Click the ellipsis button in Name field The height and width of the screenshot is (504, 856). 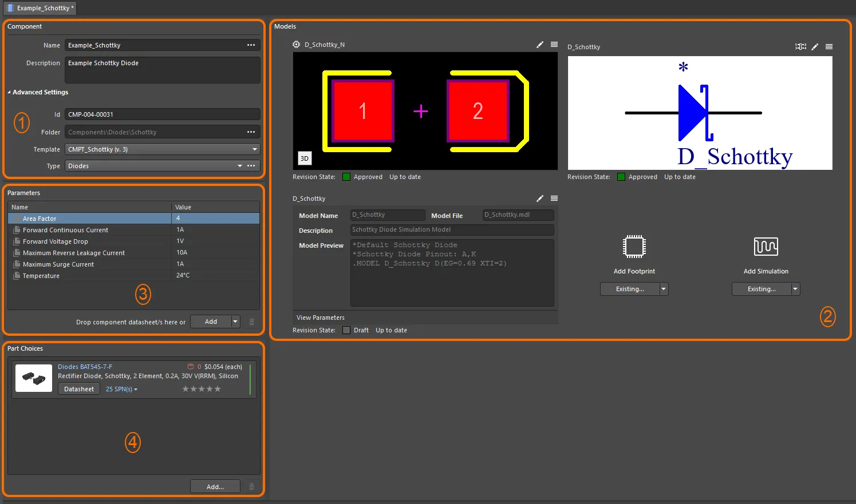[x=251, y=45]
